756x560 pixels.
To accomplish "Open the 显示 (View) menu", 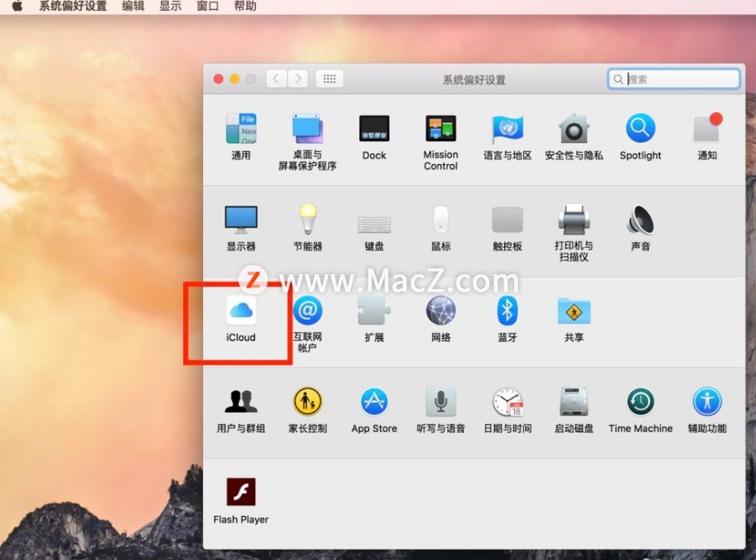I will [x=171, y=7].
